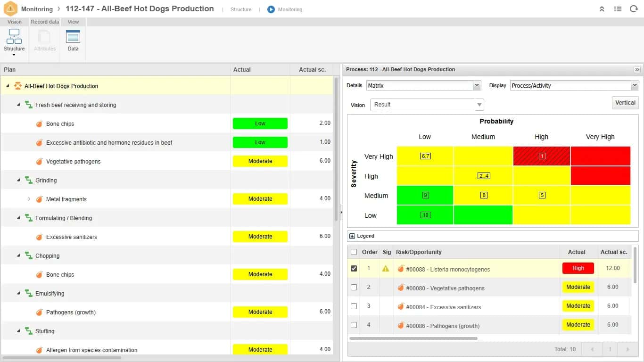Image resolution: width=644 pixels, height=362 pixels.
Task: Select Allergen from species contamination row
Action: pos(167,349)
